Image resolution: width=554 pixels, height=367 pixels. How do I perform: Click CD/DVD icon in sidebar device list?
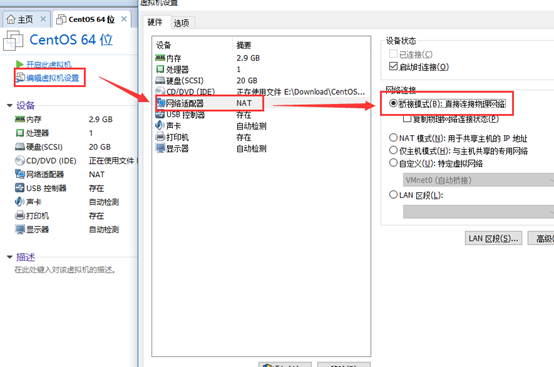(20, 160)
